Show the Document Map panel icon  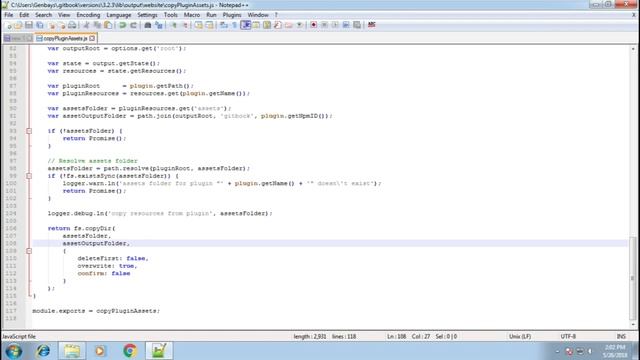[x=267, y=25]
